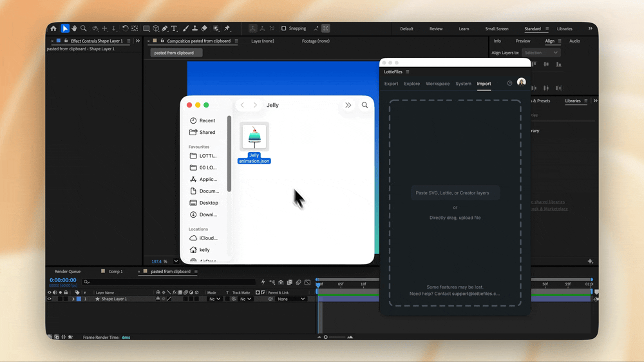Open Align Layers to Selection dropdown
644x362 pixels.
point(542,53)
